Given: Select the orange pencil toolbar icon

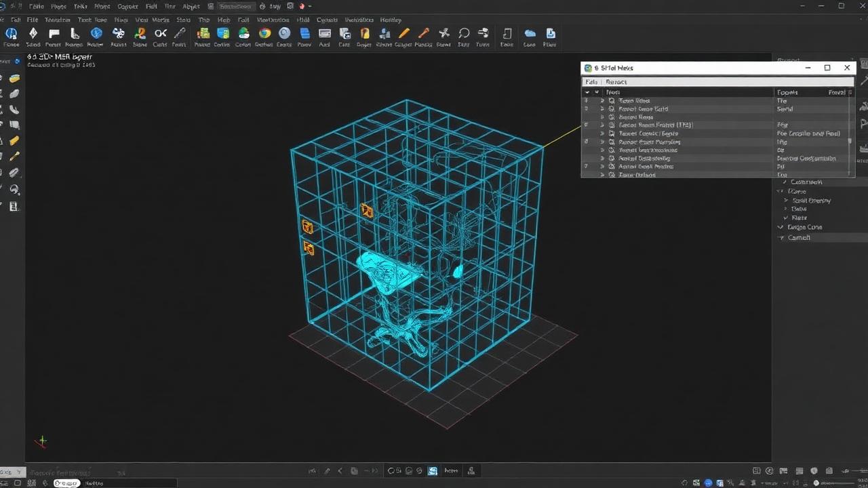Looking at the screenshot, I should [404, 33].
